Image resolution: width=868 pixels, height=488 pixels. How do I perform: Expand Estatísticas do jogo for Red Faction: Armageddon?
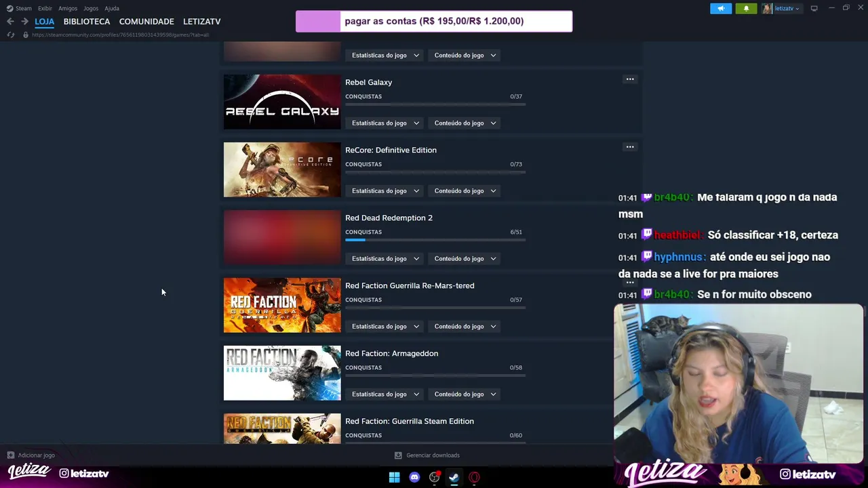[385, 394]
